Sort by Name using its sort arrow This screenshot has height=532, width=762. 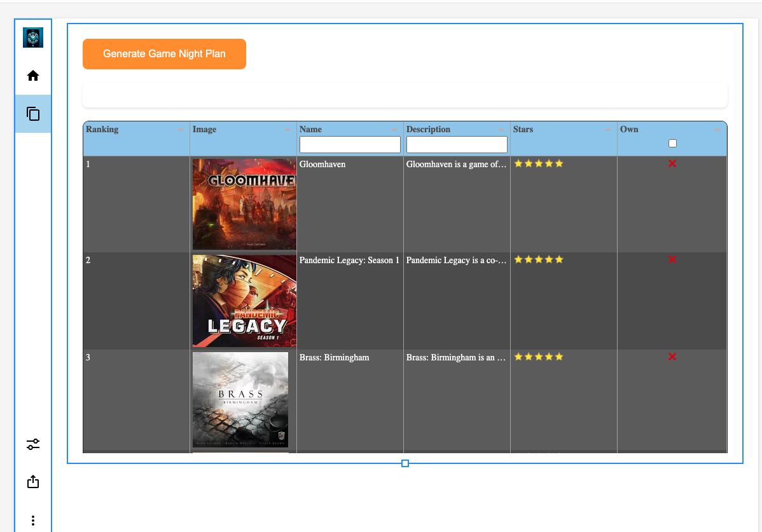(394, 130)
